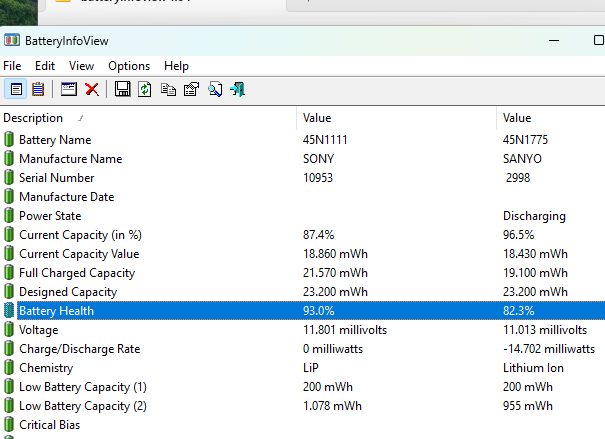Sort by the Description column header
The width and height of the screenshot is (605, 439).
click(x=149, y=118)
